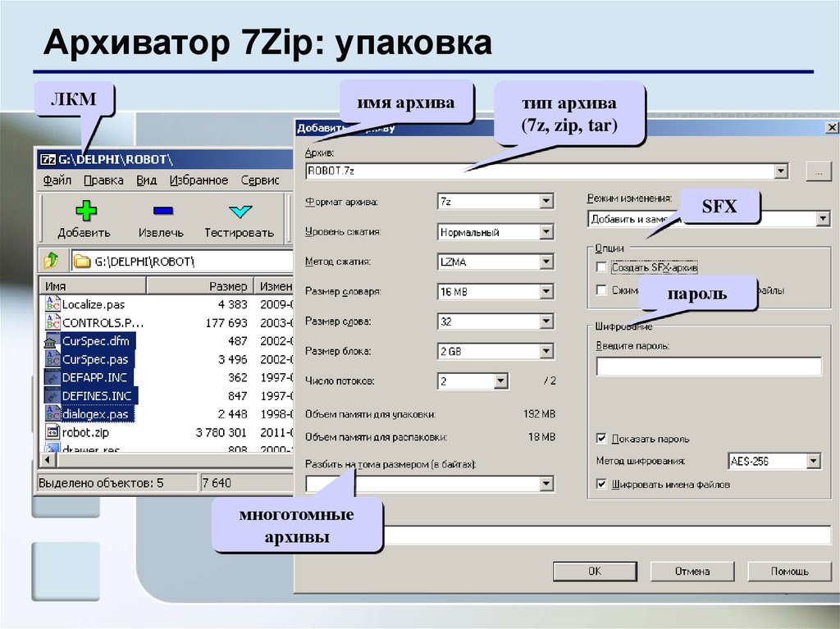Open the Сервис menu

[x=260, y=180]
